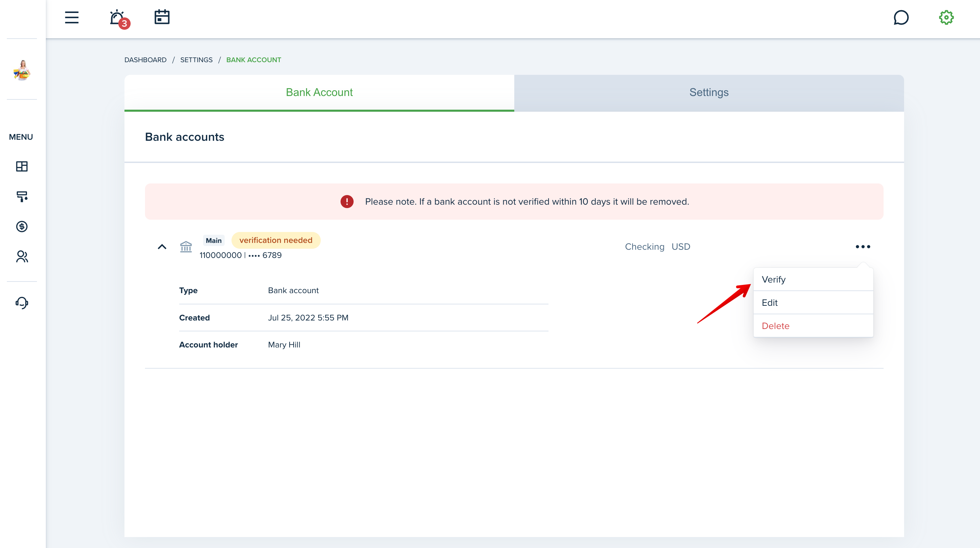Open the green settings gear
980x548 pixels.
coord(946,17)
